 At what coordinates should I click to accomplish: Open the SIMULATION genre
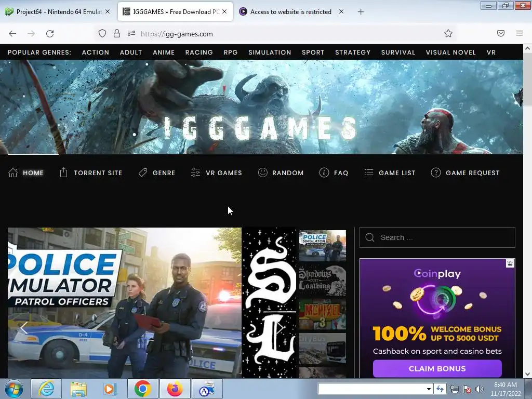(270, 52)
